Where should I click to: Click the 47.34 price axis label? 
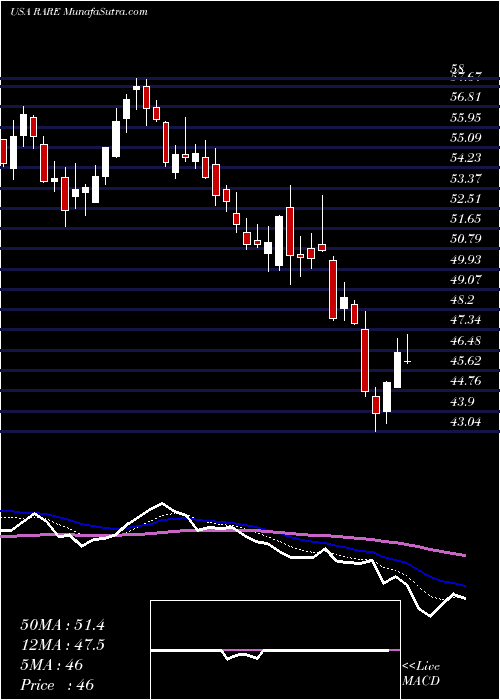click(466, 320)
